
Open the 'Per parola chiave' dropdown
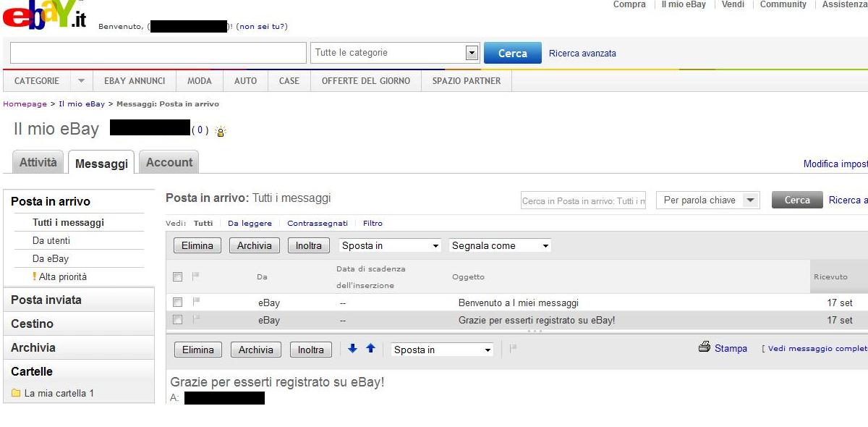(708, 200)
